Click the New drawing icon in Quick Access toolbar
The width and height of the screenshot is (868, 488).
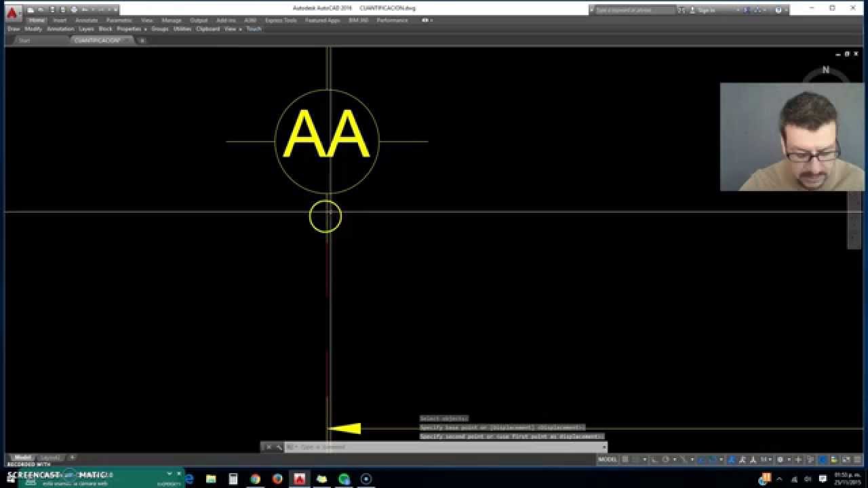31,9
